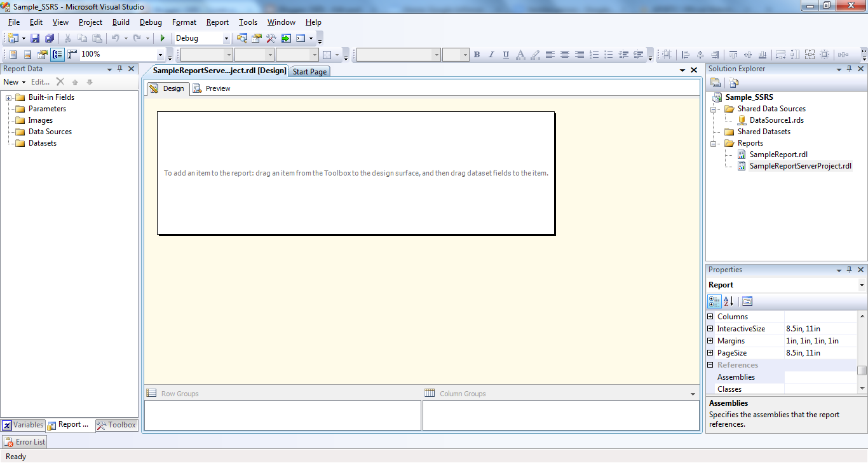Toggle auto-hide pin on Solution Explorer
The height and width of the screenshot is (463, 868).
[x=850, y=69]
